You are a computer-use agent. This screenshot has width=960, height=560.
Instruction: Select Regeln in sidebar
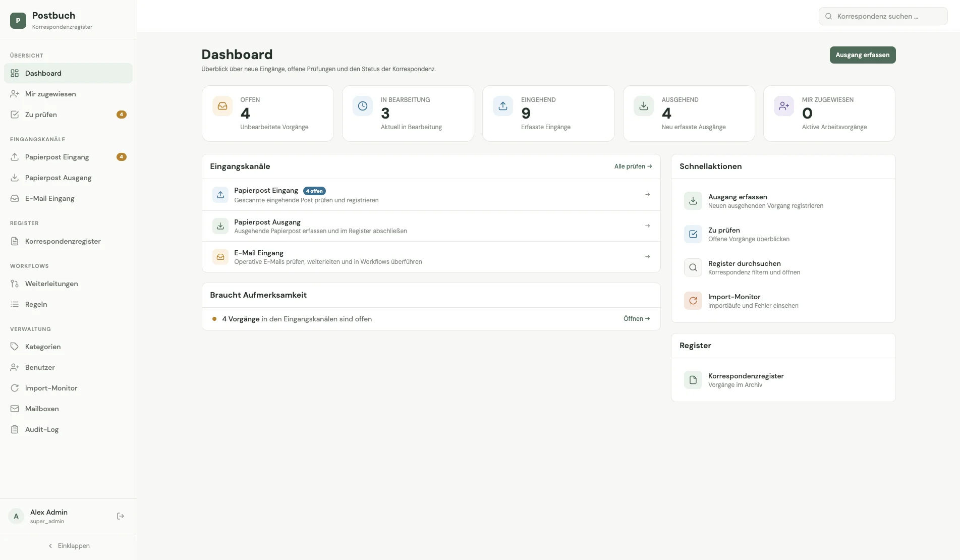click(x=68, y=304)
